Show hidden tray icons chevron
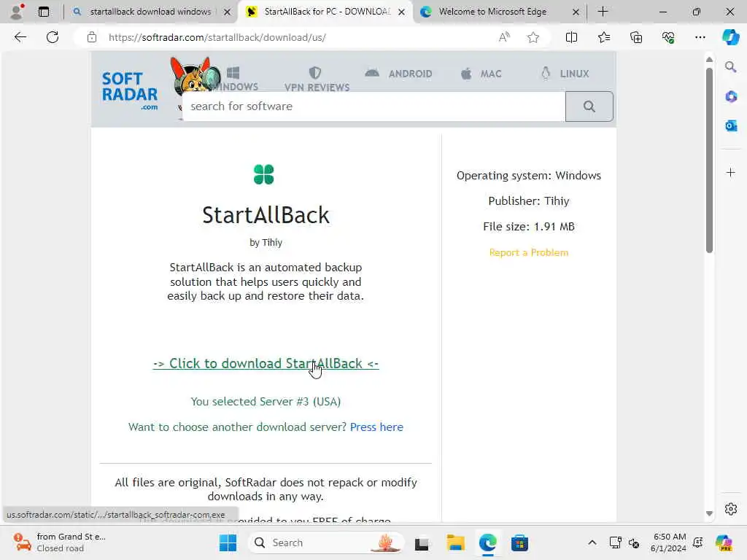747x560 pixels. tap(592, 542)
